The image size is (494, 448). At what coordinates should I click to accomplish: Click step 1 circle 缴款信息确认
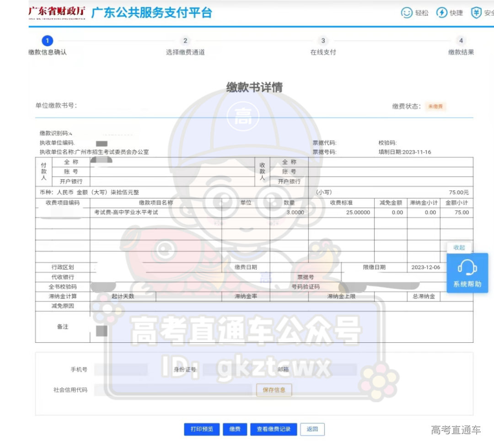[48, 41]
